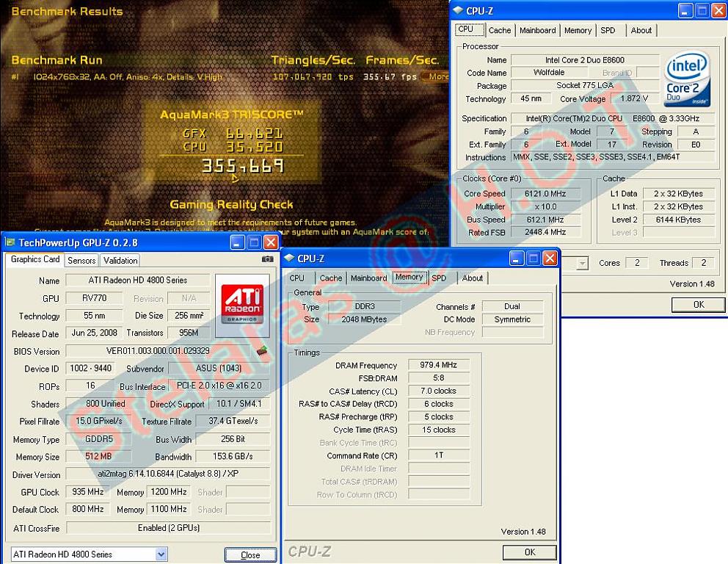This screenshot has width=728, height=564.
Task: Click the GPU-Z Name field "ATI Radeon HD 4800 Series"
Action: click(138, 280)
